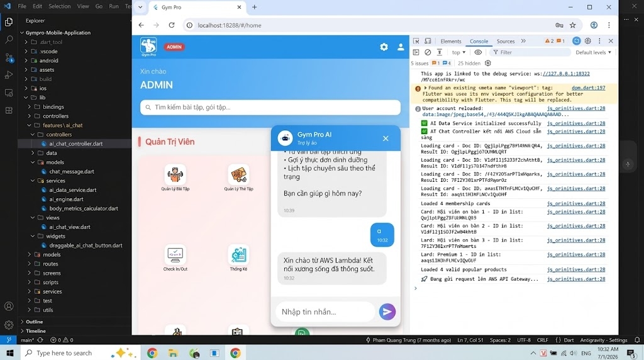The image size is (644, 360).
Task: Focus console Filter field
Action: coord(531,52)
